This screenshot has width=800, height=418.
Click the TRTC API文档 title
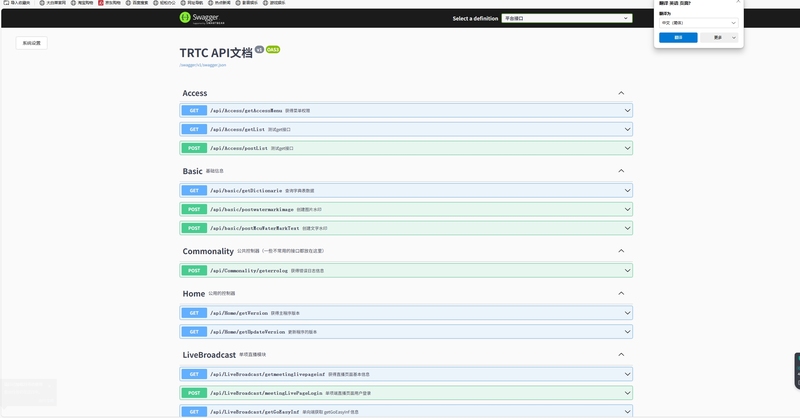216,53
